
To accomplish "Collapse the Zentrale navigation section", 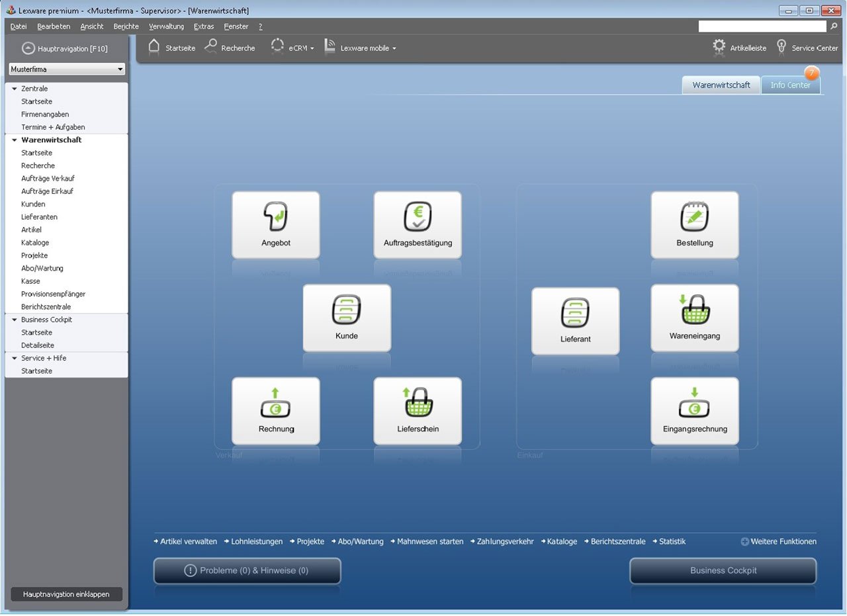I will pos(15,89).
